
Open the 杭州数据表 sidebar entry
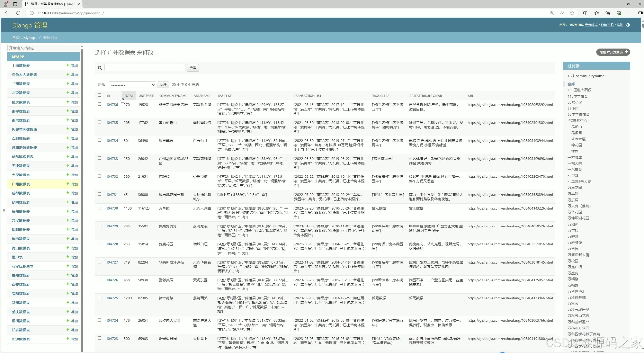[21, 212]
